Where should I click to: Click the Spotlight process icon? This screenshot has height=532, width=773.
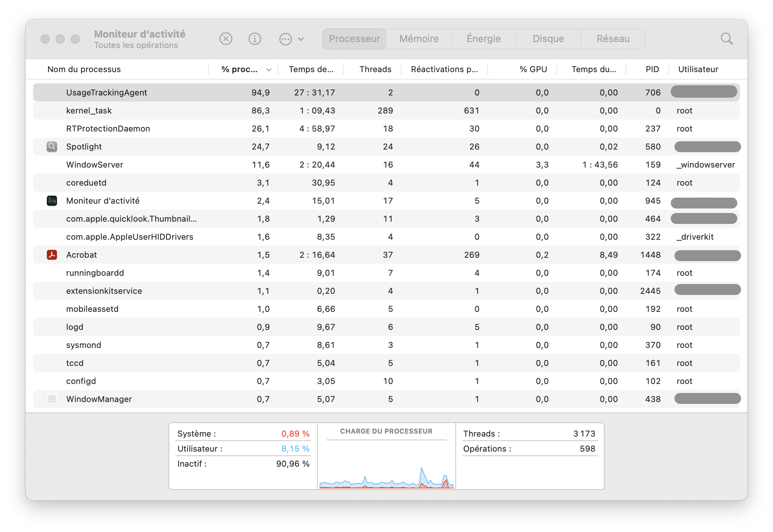click(52, 147)
